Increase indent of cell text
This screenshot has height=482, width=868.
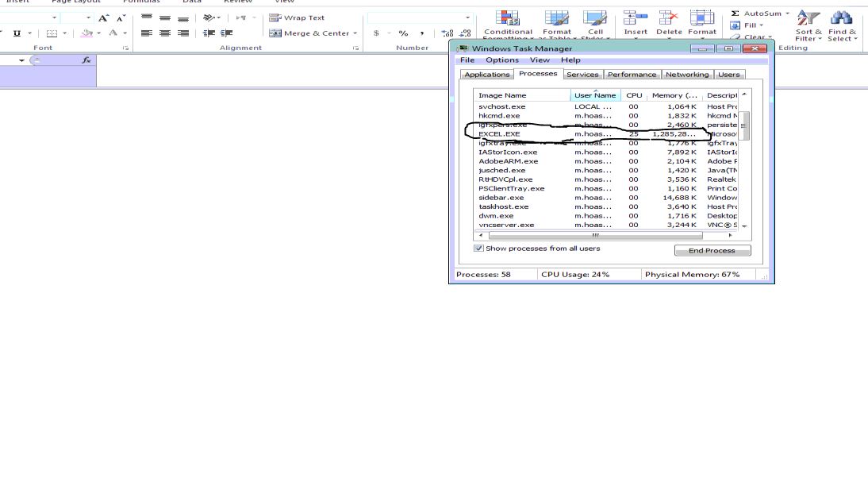coord(226,33)
